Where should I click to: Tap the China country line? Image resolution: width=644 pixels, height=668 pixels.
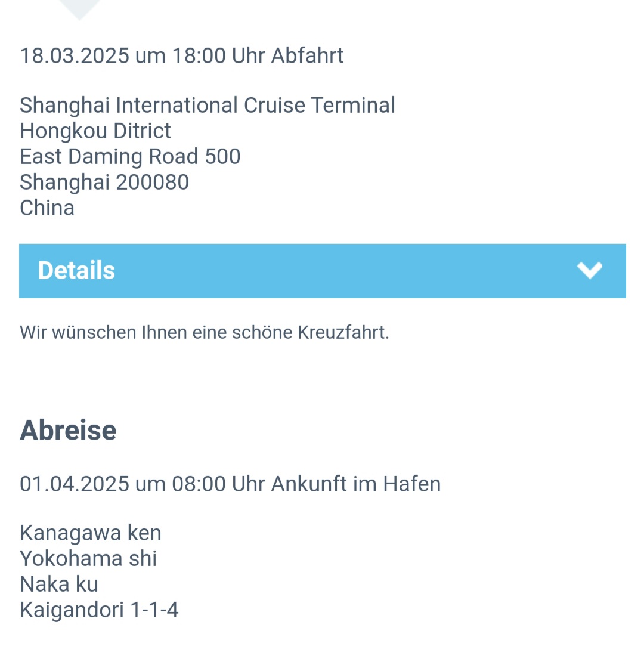coord(47,208)
